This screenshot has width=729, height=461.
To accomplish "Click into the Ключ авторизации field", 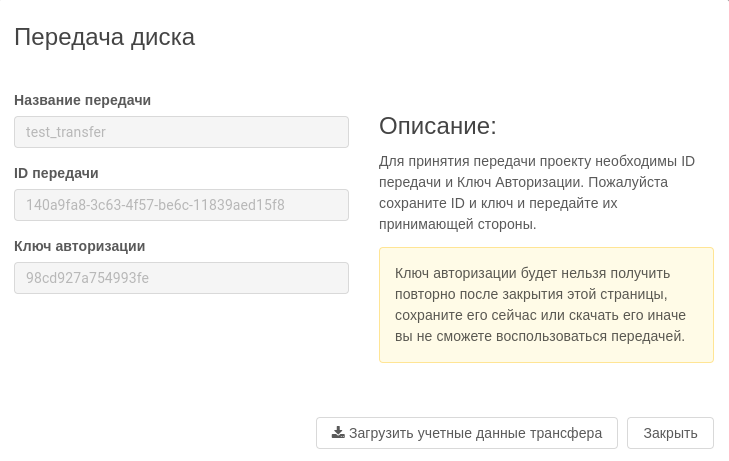I will [x=181, y=278].
